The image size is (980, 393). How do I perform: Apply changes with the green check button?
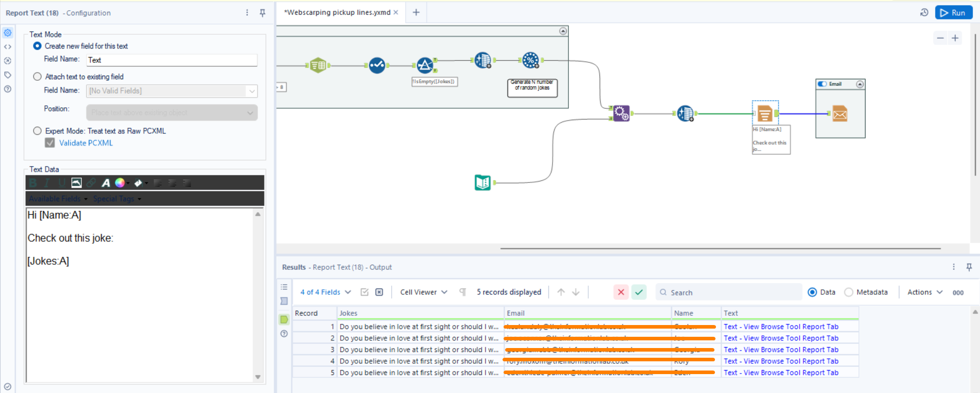point(639,292)
